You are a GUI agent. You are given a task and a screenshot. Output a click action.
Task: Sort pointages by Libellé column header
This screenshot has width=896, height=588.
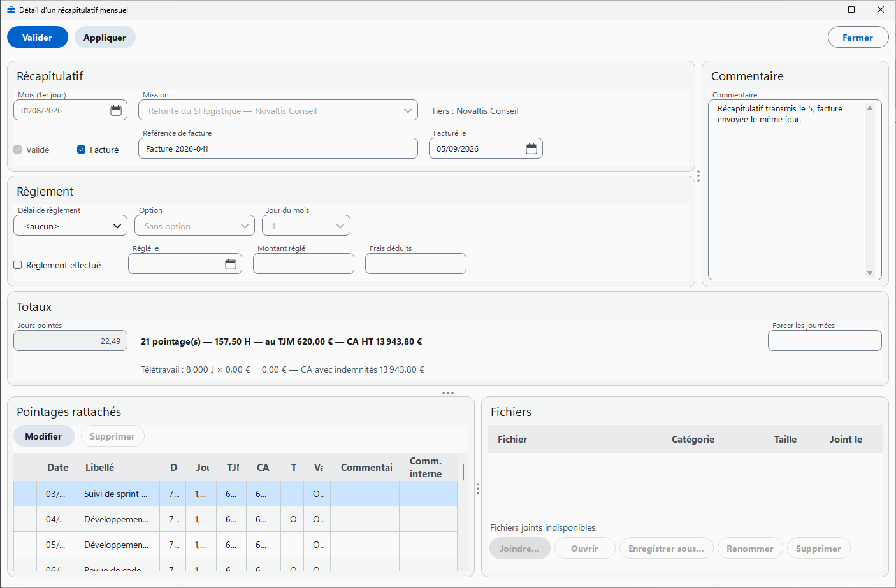tap(100, 467)
